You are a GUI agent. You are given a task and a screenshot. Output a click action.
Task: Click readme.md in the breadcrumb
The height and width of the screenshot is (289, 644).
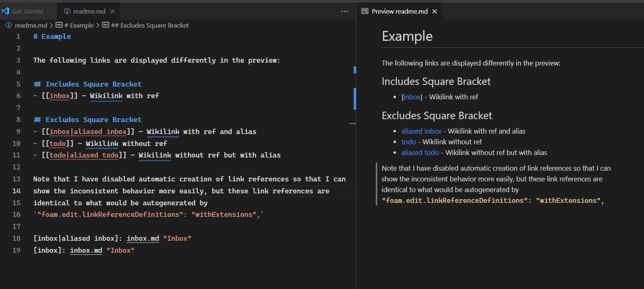point(31,25)
